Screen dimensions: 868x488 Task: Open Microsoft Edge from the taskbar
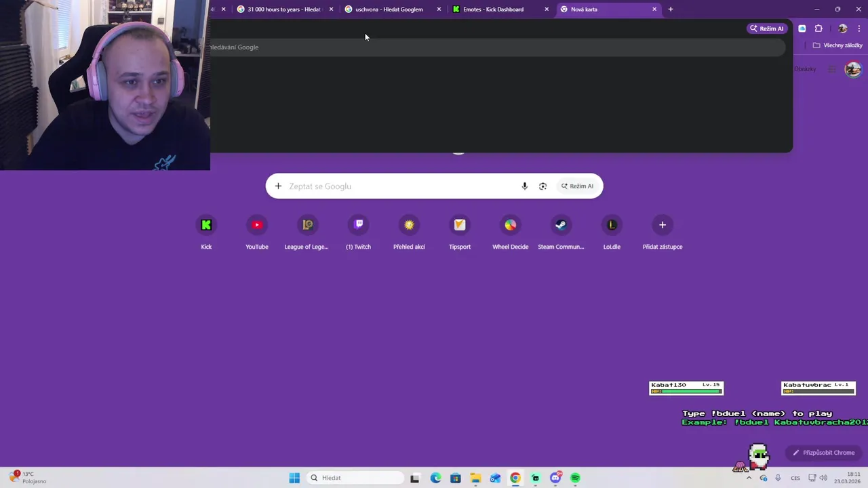click(435, 478)
